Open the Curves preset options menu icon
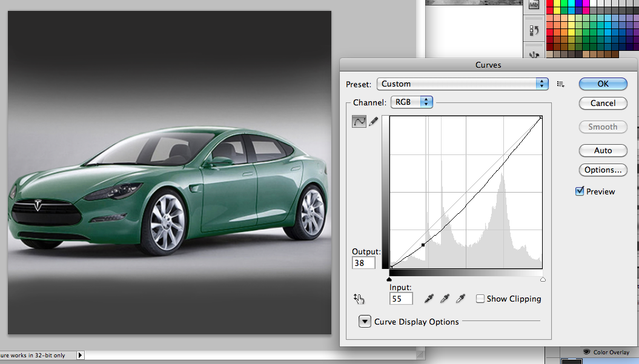The width and height of the screenshot is (639, 364). pyautogui.click(x=561, y=84)
